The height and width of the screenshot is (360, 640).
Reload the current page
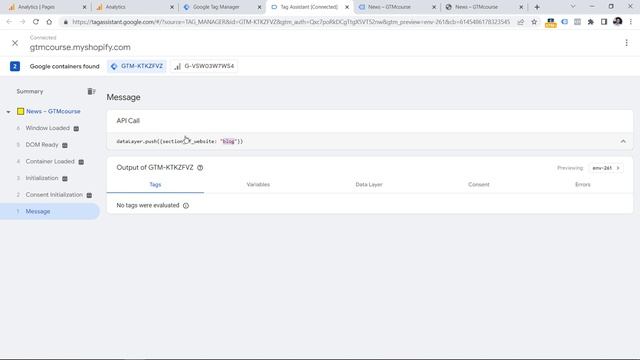[x=36, y=22]
